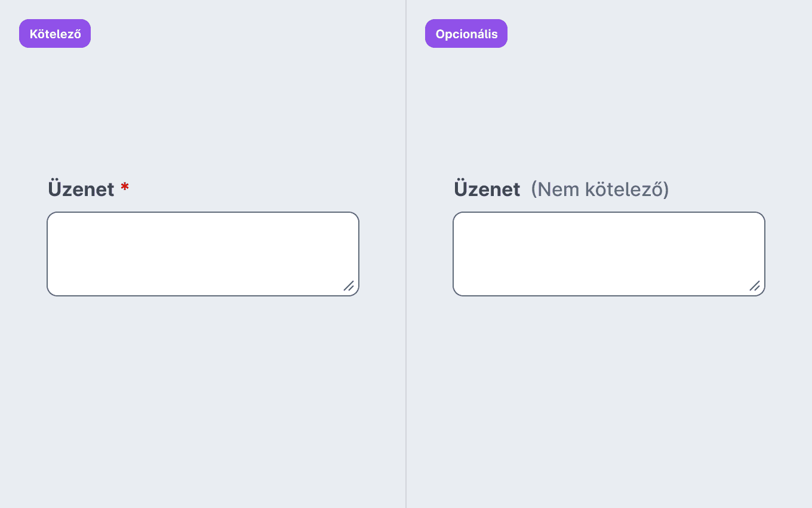812x508 pixels.
Task: Click the red required asterisk
Action: click(x=125, y=188)
